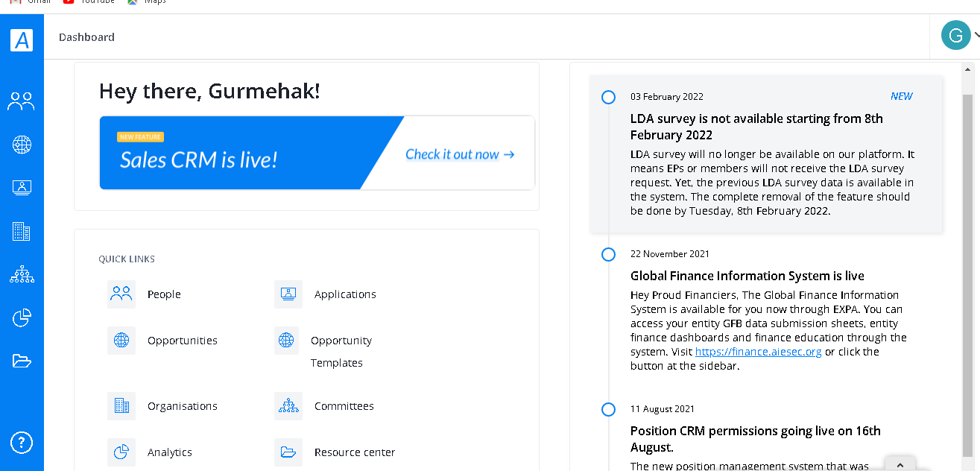The height and width of the screenshot is (471, 980).
Task: Select the 22 November 2021 timeline marker
Action: [608, 254]
